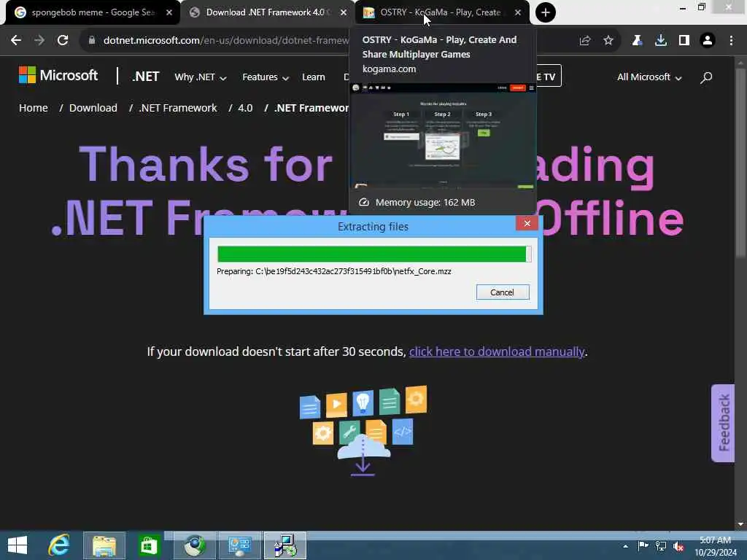This screenshot has width=747, height=560.
Task: Go to Download in the breadcrumb
Action: pos(93,108)
